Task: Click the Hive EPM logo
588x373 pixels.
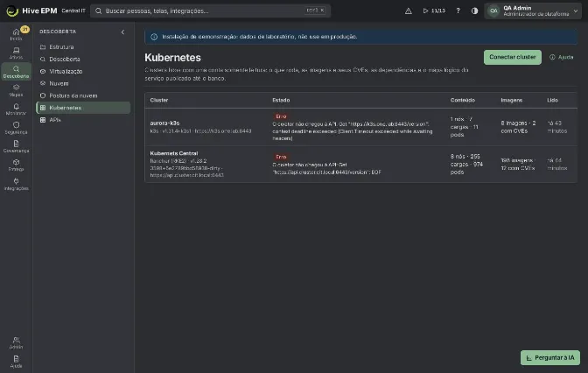Action: point(12,11)
